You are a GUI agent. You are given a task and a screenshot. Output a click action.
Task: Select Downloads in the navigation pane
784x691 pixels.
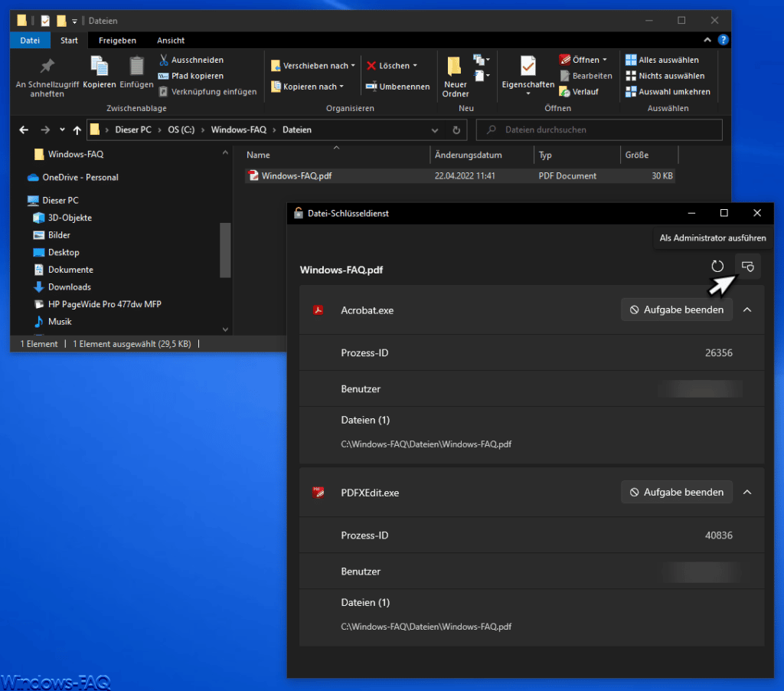(70, 287)
